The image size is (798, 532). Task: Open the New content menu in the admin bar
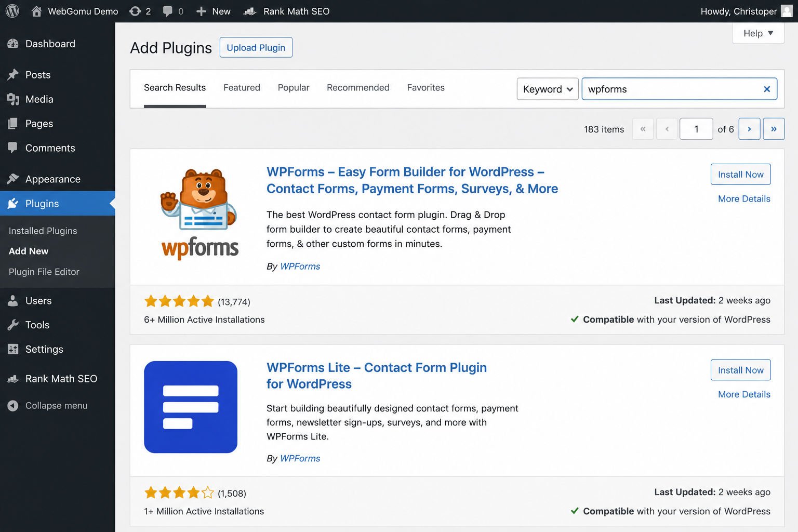click(x=214, y=11)
